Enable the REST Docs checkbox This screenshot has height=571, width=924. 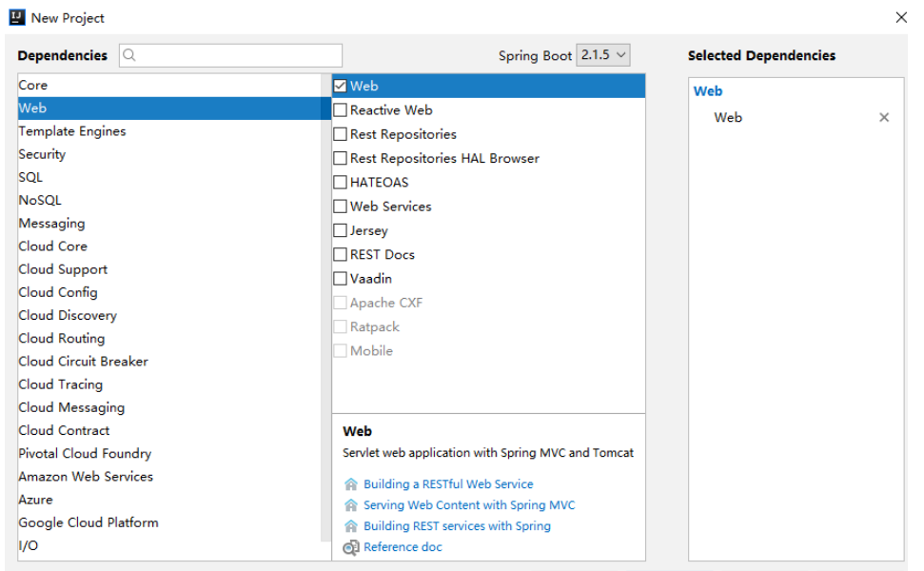click(x=340, y=254)
